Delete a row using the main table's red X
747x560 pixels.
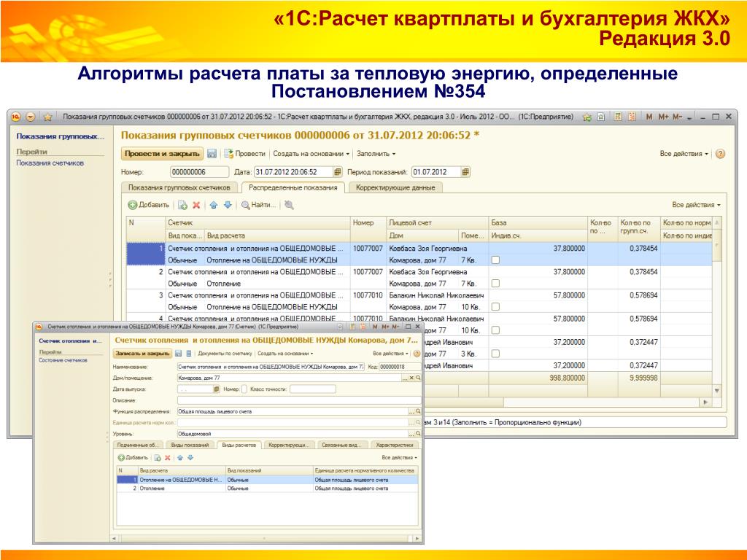pyautogui.click(x=196, y=205)
